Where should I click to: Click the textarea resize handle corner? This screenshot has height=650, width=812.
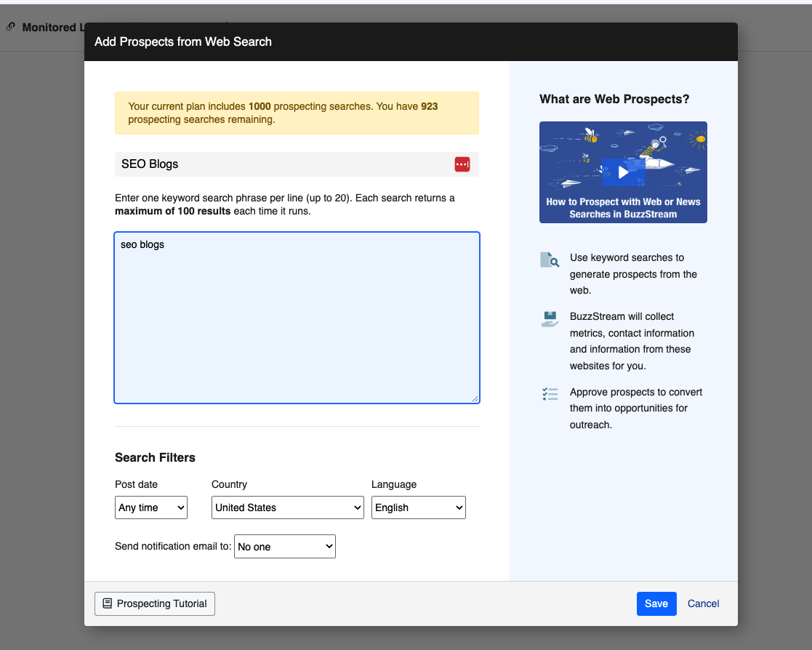click(x=475, y=398)
